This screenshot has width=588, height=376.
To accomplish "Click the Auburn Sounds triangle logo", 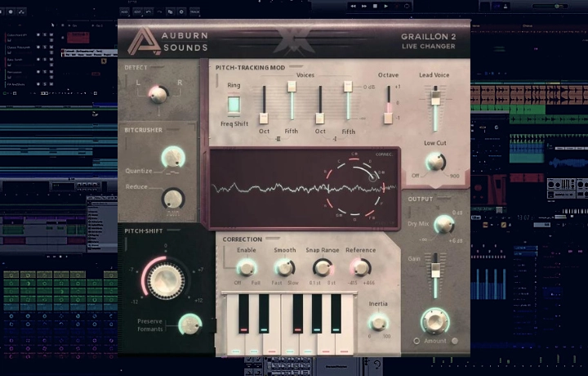I will click(144, 41).
